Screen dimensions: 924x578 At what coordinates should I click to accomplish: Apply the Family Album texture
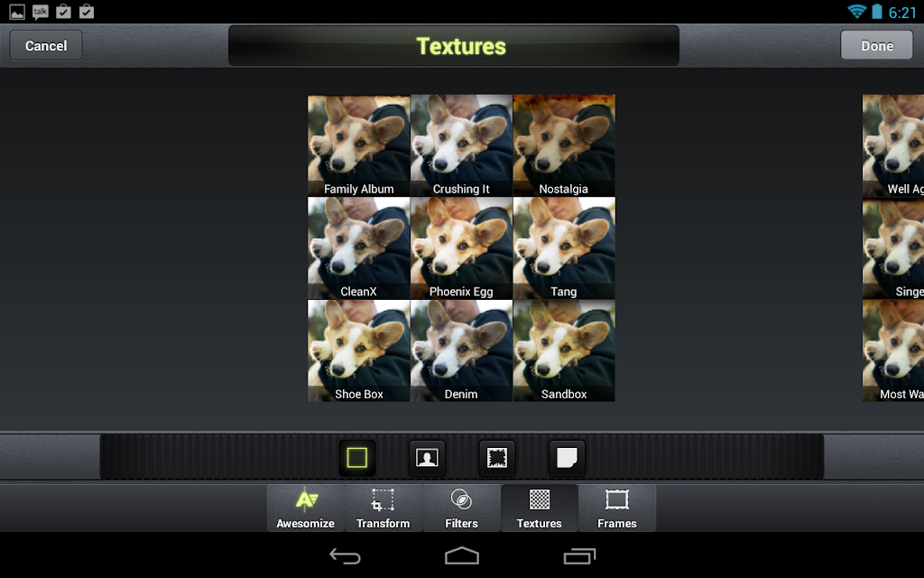pos(359,145)
